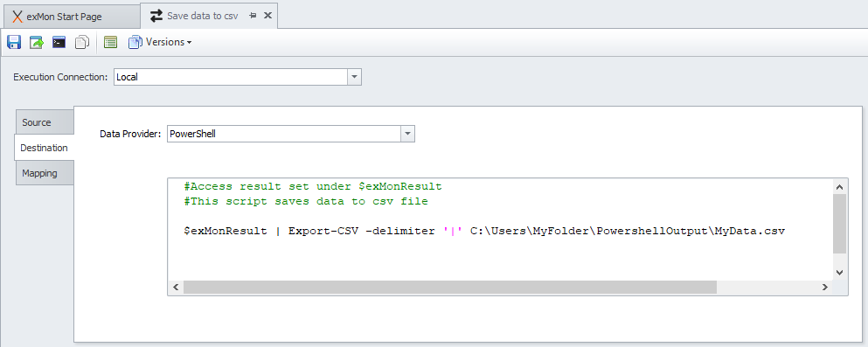This screenshot has height=347, width=868.
Task: Click the copy documents icon
Action: 82,42
